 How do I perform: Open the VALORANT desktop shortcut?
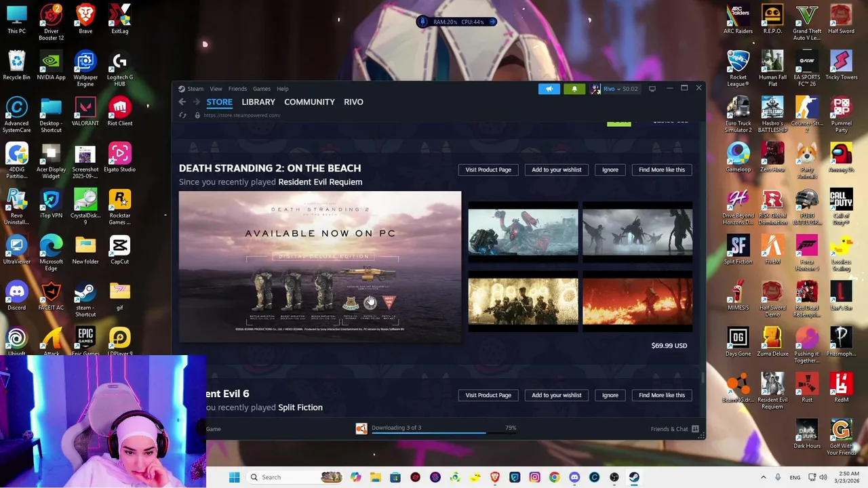(85, 112)
